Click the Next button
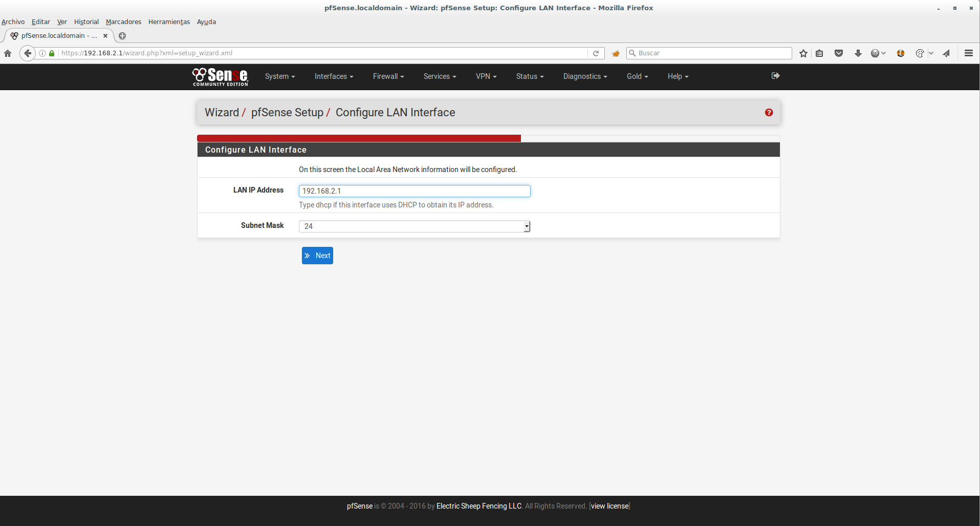Image resolution: width=980 pixels, height=526 pixels. pos(317,256)
